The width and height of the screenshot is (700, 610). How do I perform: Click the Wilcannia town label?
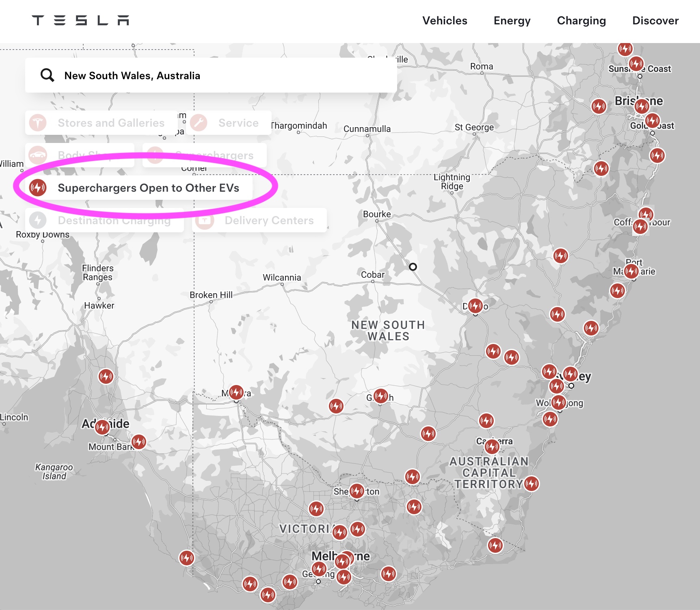(x=282, y=277)
